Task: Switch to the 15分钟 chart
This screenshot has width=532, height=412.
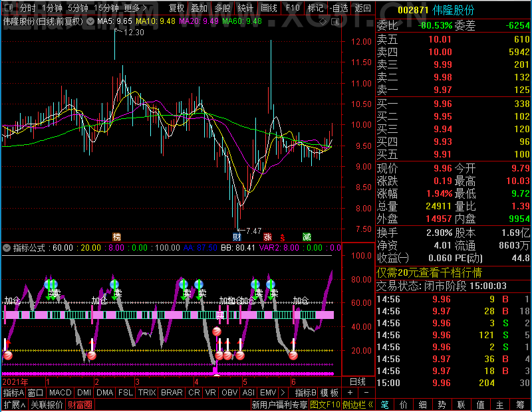Action: click(106, 7)
